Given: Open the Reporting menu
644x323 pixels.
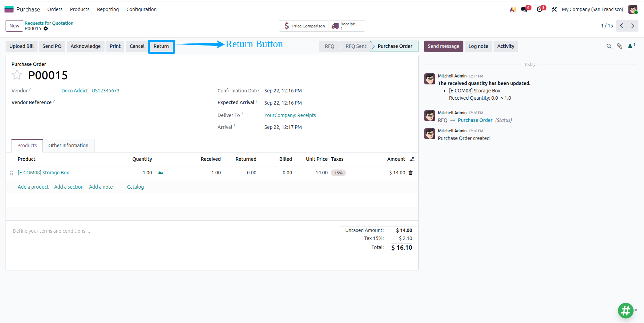Looking at the screenshot, I should click(x=108, y=9).
